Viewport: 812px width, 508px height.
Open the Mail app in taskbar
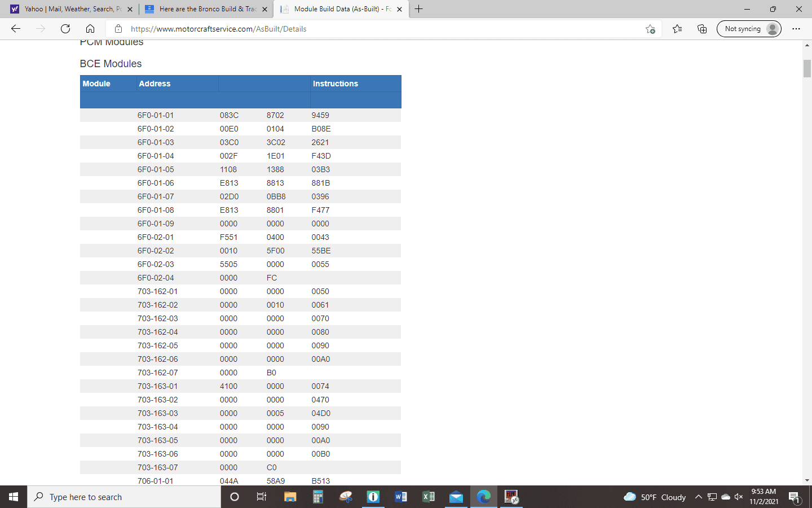click(x=456, y=497)
